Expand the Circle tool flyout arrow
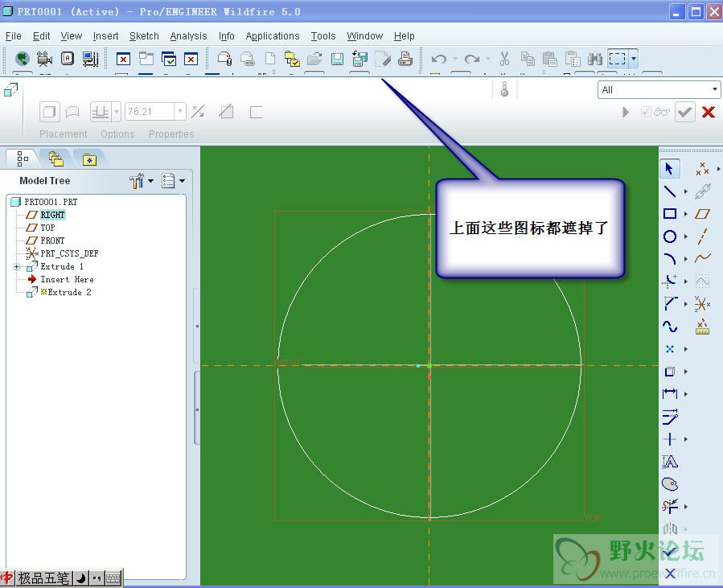 [x=686, y=236]
